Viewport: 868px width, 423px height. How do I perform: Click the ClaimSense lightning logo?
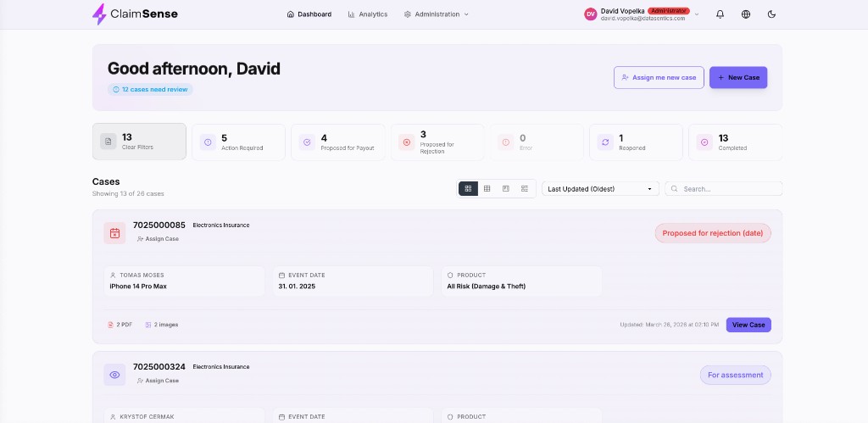pos(99,14)
